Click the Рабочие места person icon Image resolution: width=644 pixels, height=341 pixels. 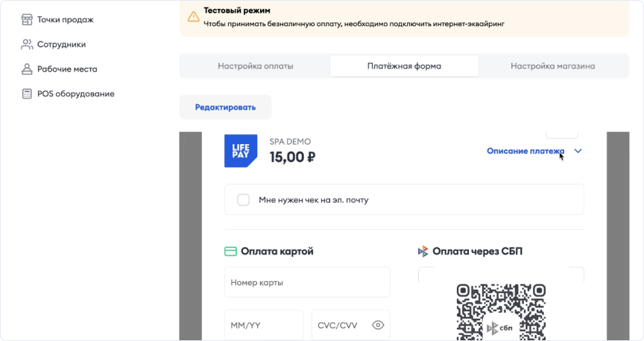(27, 69)
